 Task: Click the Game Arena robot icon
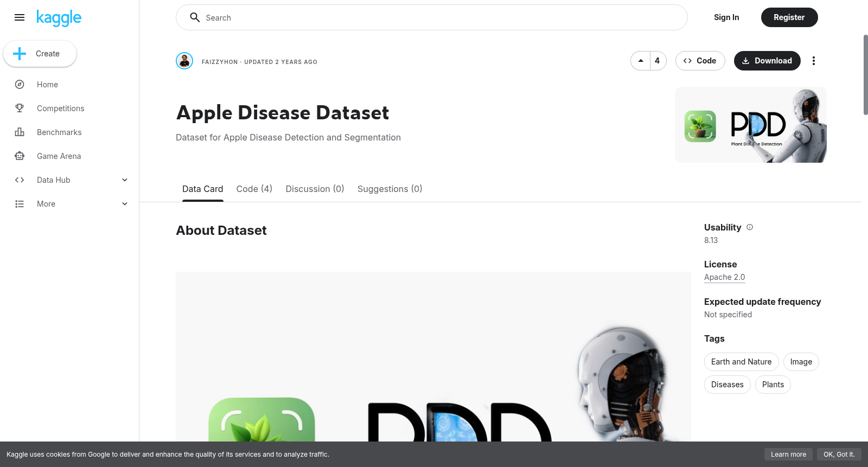pos(20,156)
